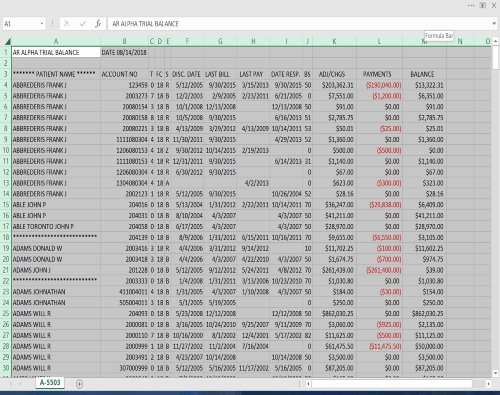
Task: Open the ribbon display options icon
Action: click(x=482, y=5)
